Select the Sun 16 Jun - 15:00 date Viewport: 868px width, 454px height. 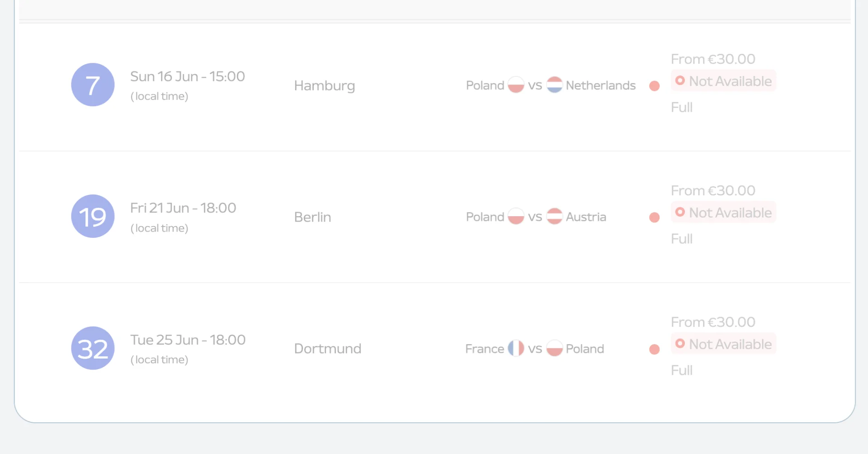(x=188, y=76)
